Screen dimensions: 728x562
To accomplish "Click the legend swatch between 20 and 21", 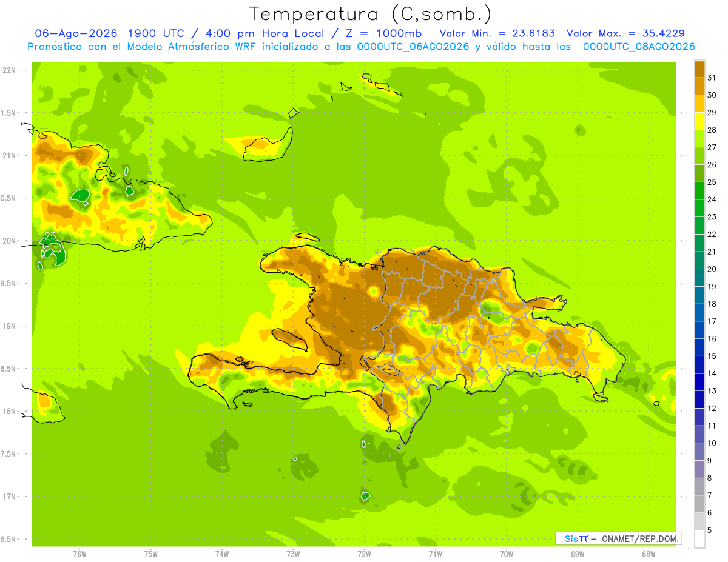I will point(699,260).
